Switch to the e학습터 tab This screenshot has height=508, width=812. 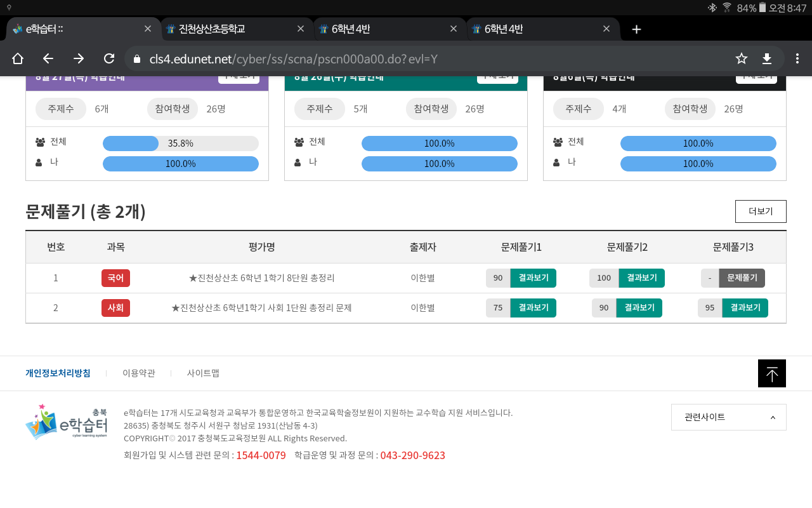click(x=82, y=29)
